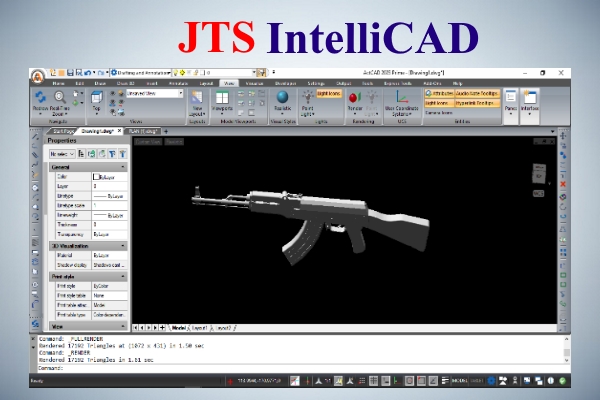
Task: Click the Top view cube icon
Action: 96,97
